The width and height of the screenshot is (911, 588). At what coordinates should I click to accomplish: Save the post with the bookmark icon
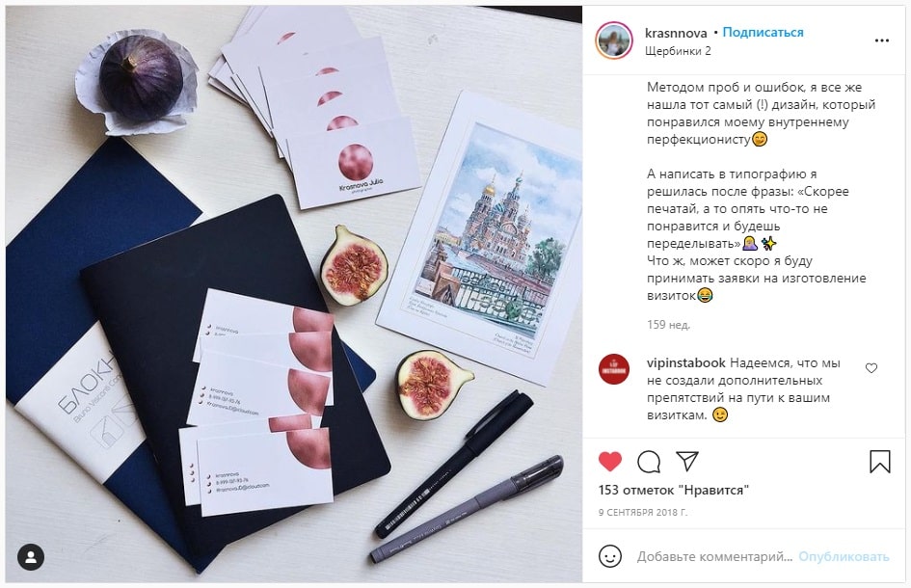click(879, 462)
